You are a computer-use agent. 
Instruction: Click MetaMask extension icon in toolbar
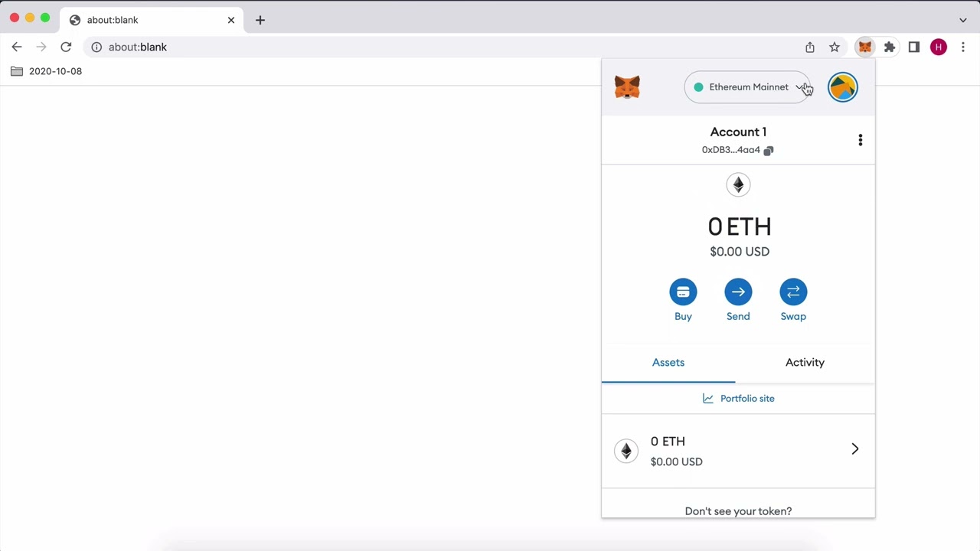(x=865, y=47)
